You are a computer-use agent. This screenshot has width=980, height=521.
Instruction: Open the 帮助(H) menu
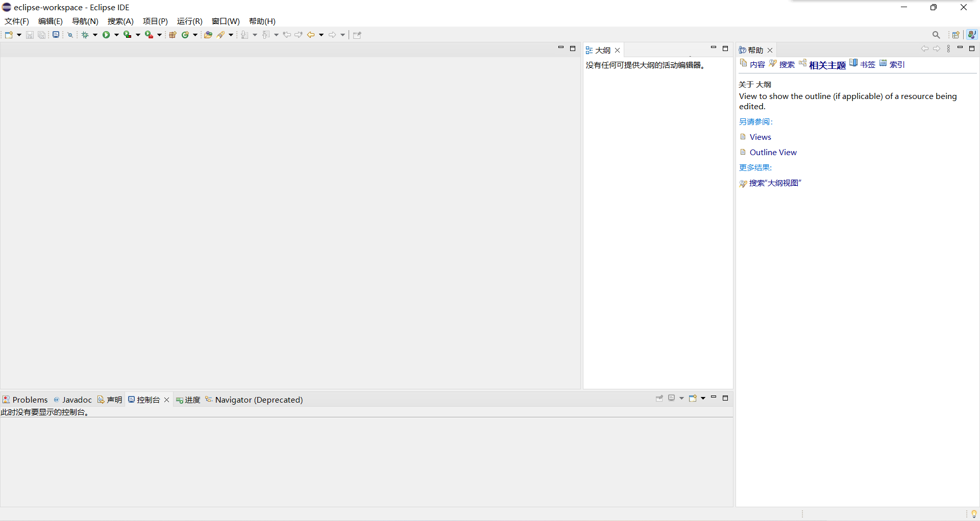click(x=262, y=21)
